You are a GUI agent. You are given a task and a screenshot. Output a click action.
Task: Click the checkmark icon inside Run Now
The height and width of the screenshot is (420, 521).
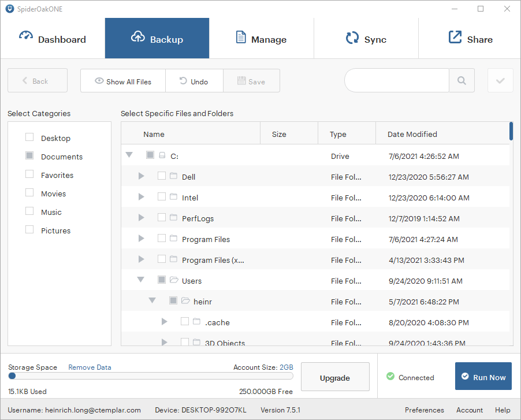click(x=465, y=376)
